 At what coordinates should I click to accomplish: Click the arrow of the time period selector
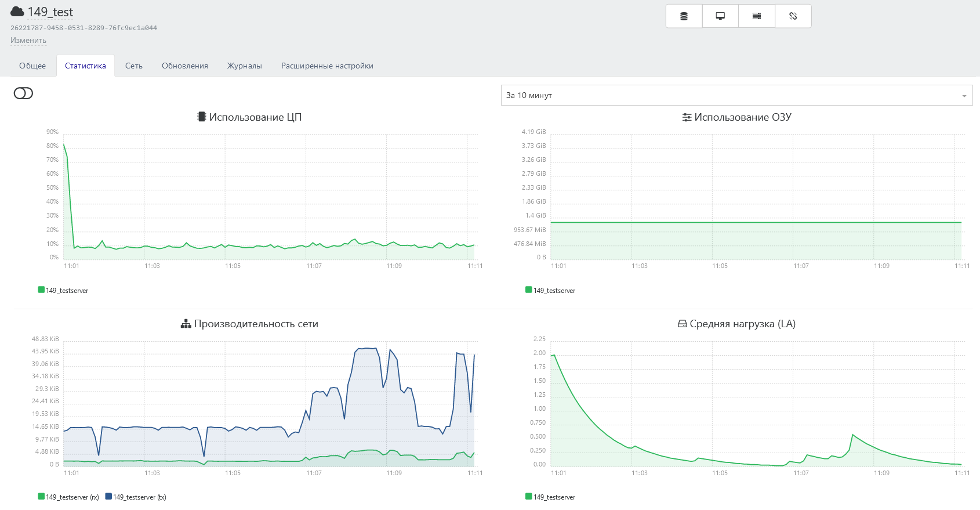964,96
